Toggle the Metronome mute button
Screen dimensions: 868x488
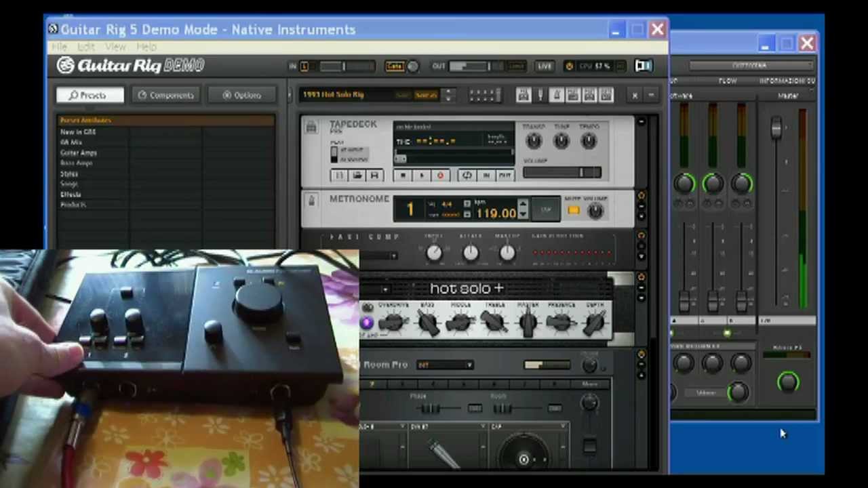pyautogui.click(x=574, y=211)
